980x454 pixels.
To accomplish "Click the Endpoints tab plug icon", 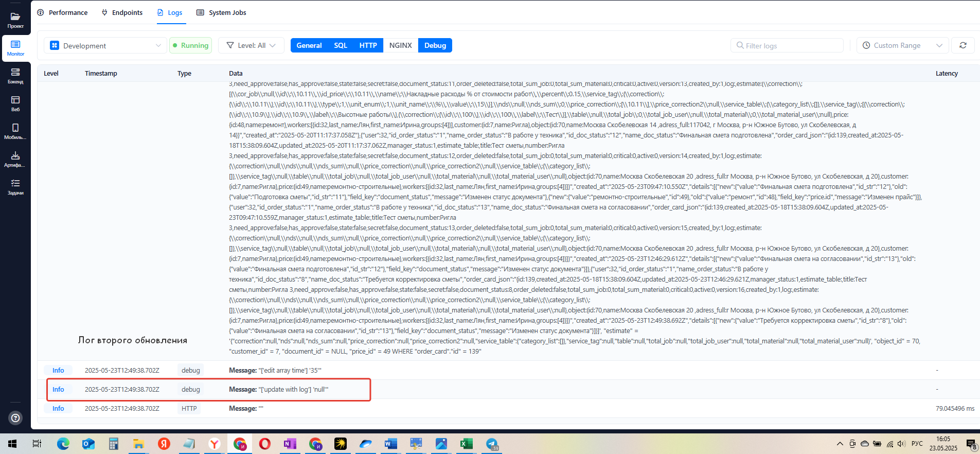I will point(105,12).
